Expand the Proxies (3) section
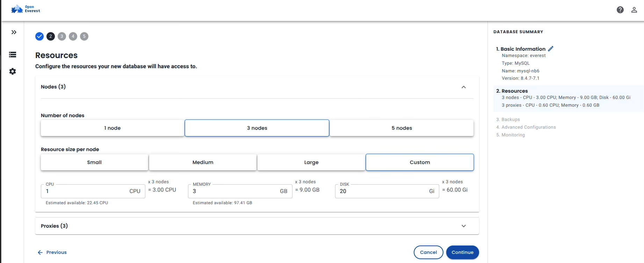Image resolution: width=644 pixels, height=263 pixels. click(x=463, y=226)
